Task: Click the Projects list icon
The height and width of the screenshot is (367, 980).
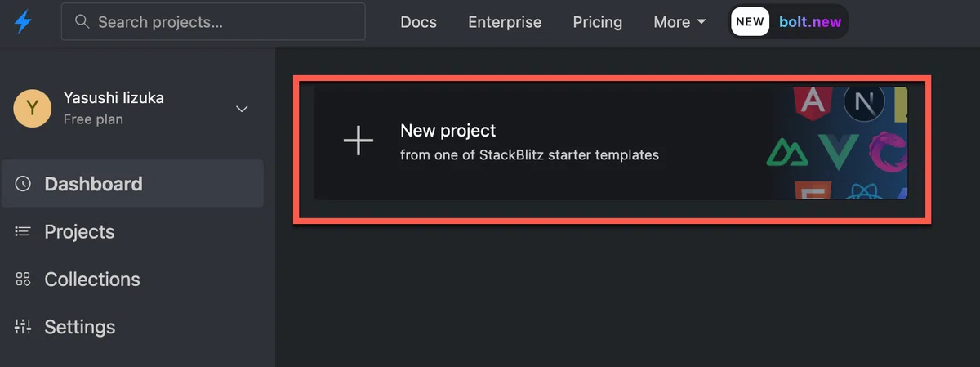Action: (x=23, y=232)
